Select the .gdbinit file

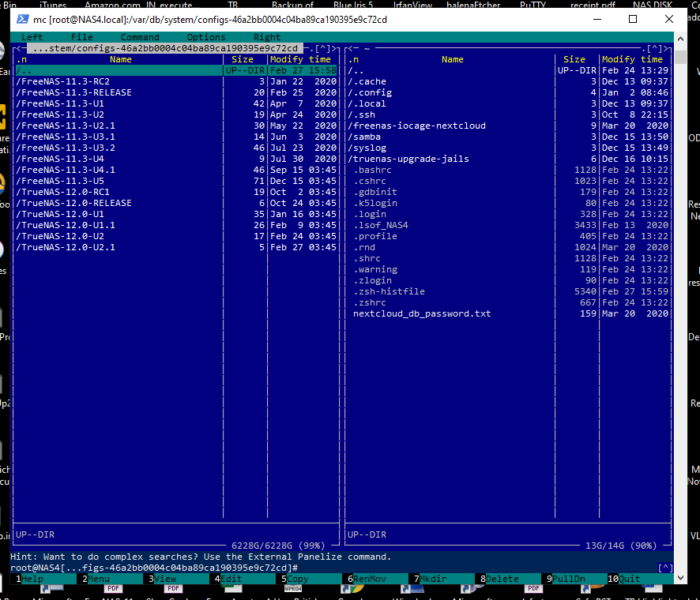(508, 192)
